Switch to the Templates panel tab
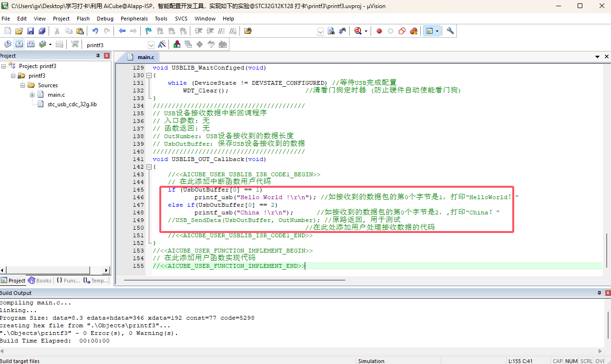This screenshot has width=611, height=364. [96, 281]
